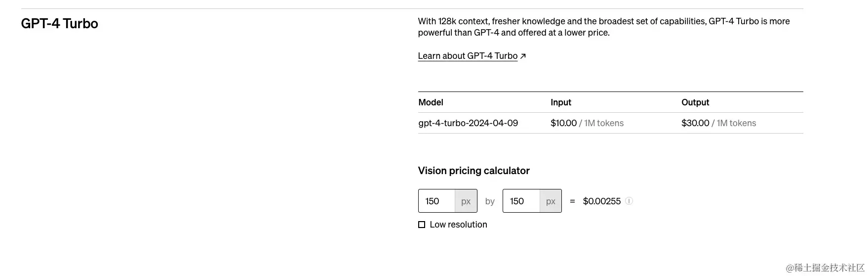The image size is (868, 276).
Task: Click the $0.00255 calculated price
Action: (601, 201)
